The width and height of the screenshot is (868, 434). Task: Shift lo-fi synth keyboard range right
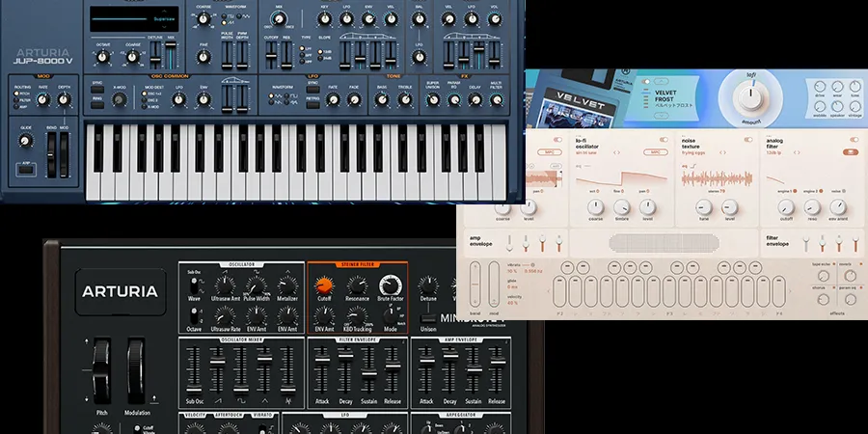[x=790, y=291]
